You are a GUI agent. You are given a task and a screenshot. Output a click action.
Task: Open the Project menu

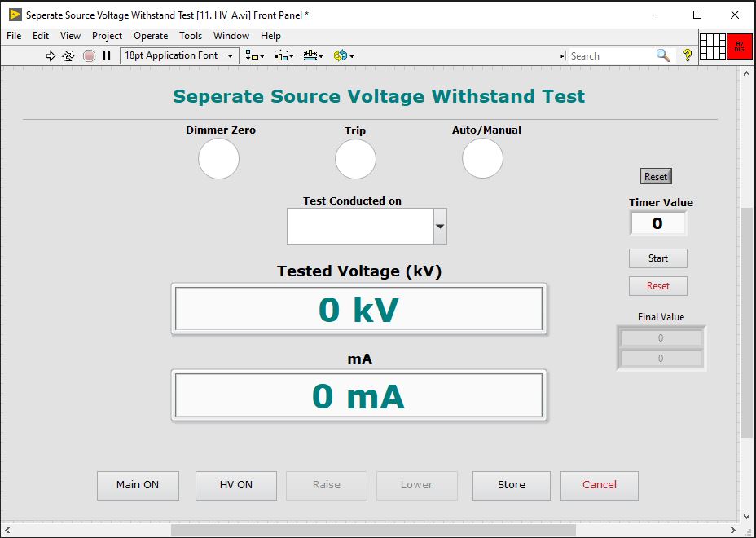pos(107,36)
